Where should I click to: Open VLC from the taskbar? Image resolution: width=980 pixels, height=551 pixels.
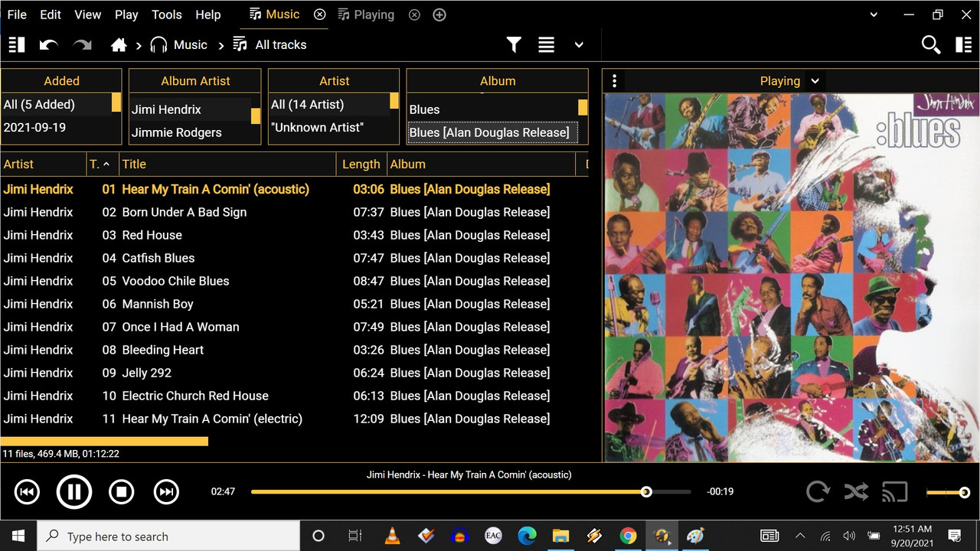[392, 536]
